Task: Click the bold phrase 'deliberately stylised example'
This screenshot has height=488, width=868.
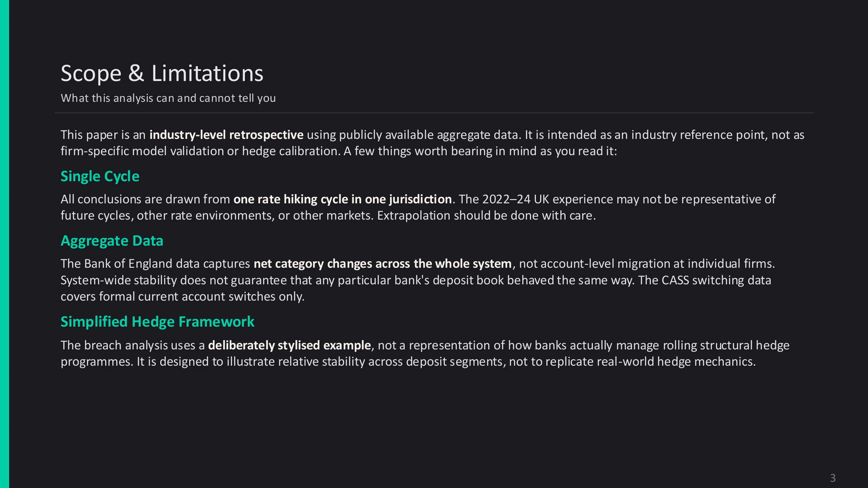Action: click(289, 345)
